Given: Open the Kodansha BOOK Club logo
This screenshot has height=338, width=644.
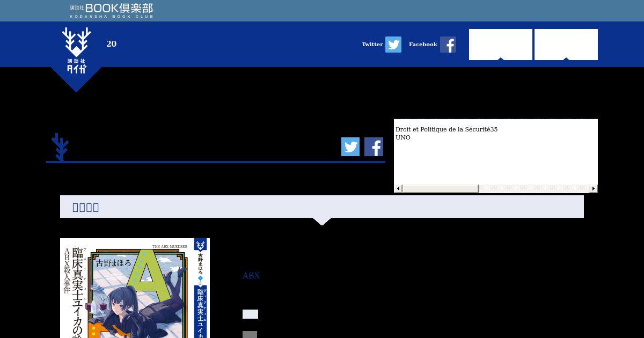Looking at the screenshot, I should click(111, 11).
